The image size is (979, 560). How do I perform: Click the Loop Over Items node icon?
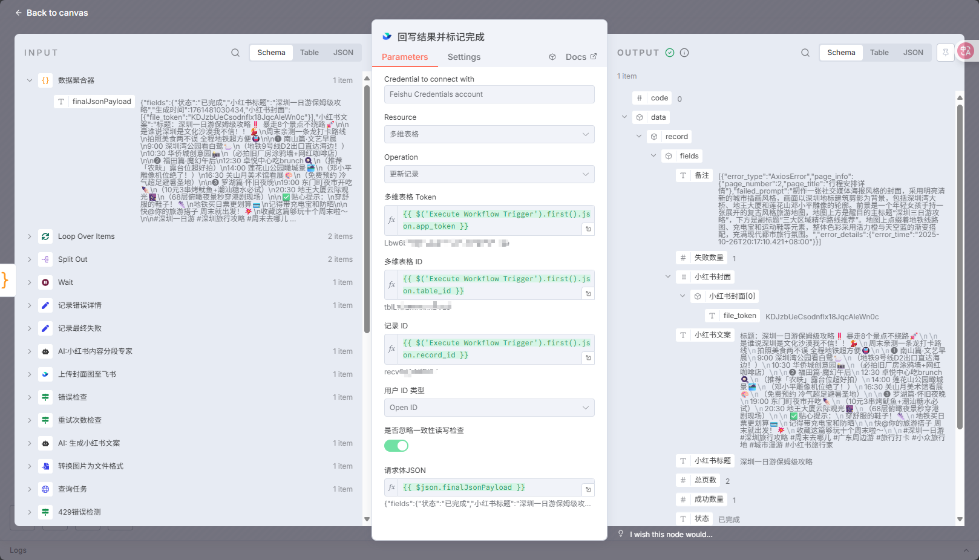click(45, 236)
